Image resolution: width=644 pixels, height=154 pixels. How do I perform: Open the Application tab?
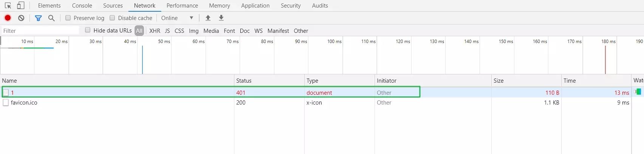click(x=255, y=6)
